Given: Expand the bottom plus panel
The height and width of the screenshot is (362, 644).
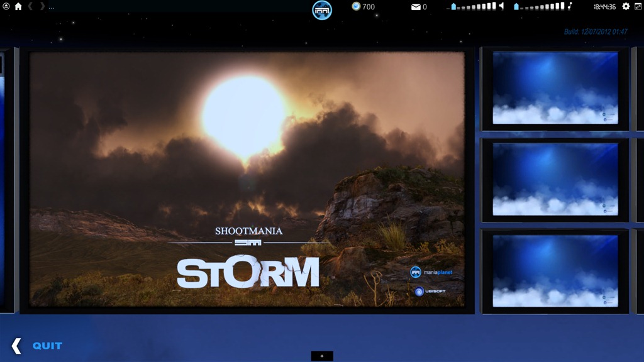Looking at the screenshot, I should pos(322,356).
